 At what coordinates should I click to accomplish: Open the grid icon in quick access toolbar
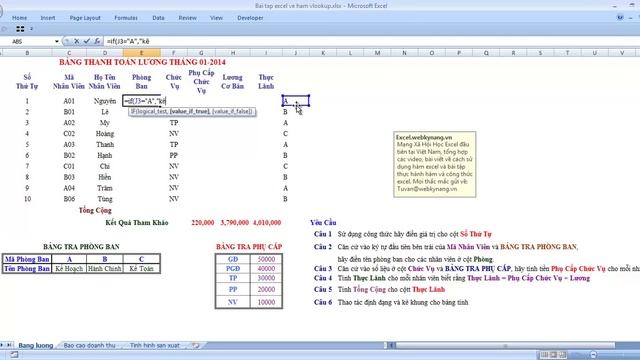[x=20, y=29]
